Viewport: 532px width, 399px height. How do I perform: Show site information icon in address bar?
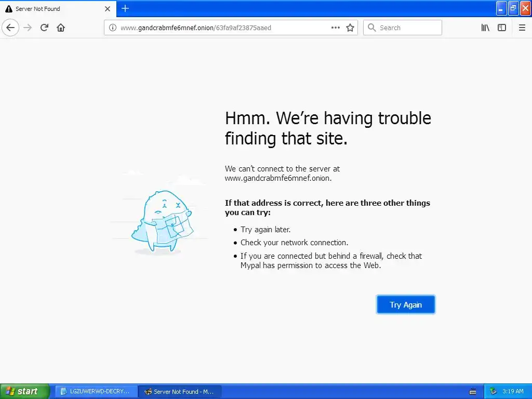113,28
